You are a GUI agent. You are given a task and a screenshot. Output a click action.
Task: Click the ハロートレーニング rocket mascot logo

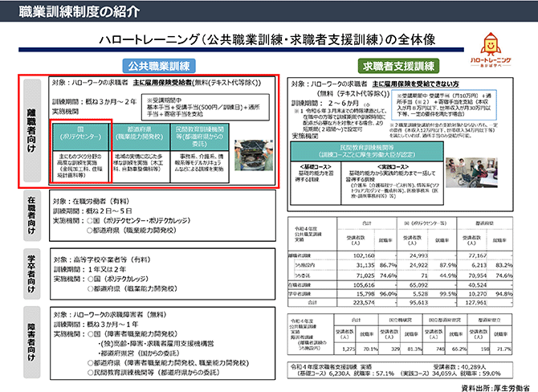pyautogui.click(x=491, y=50)
